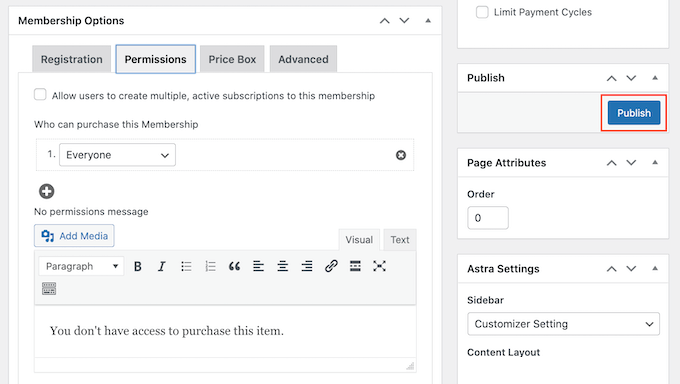Screen dimensions: 680x384
Task: Open the Price Box tab
Action: [x=232, y=59]
